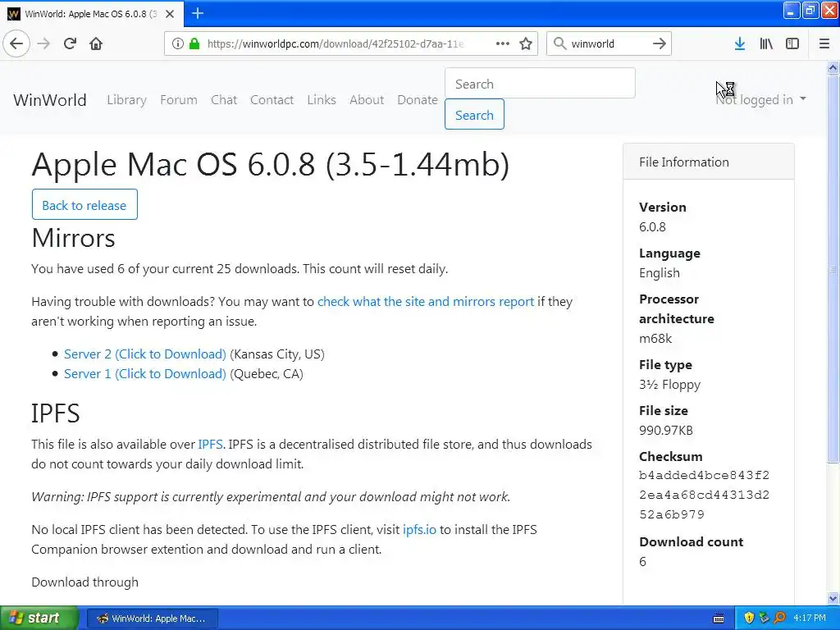Open the downloads panel arrow icon
Image resolution: width=840 pixels, height=630 pixels.
click(x=740, y=43)
